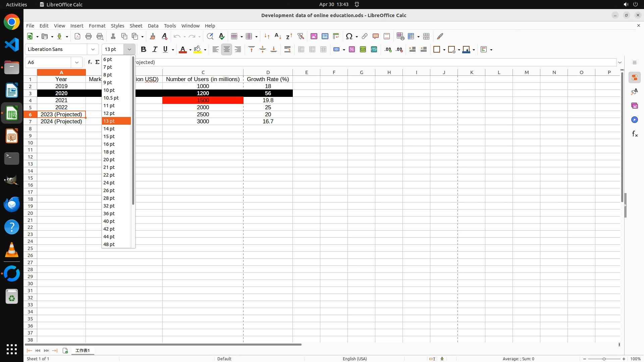Open the Name Box dropdown arrow
644x362 pixels.
[77, 62]
